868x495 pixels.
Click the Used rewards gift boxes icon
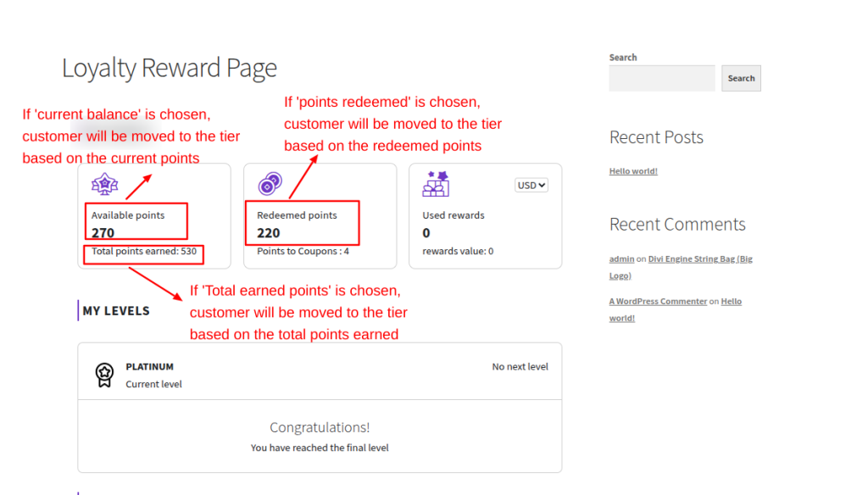tap(436, 183)
